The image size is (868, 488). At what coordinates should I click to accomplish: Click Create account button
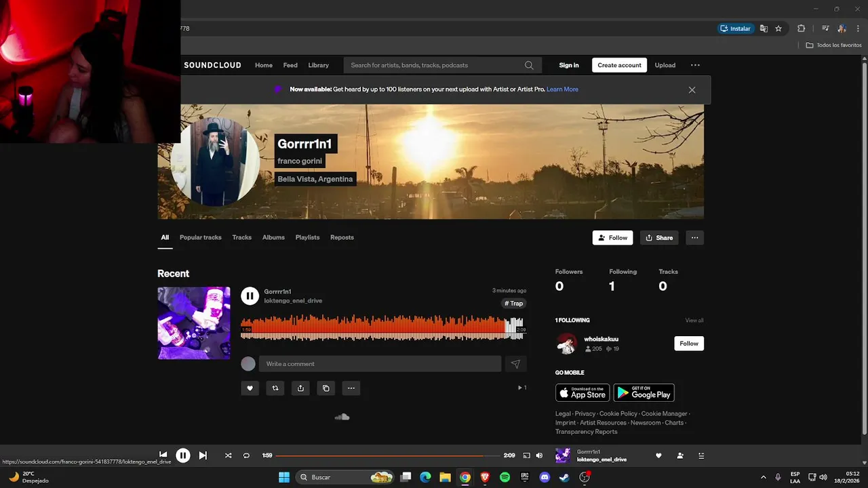click(619, 65)
